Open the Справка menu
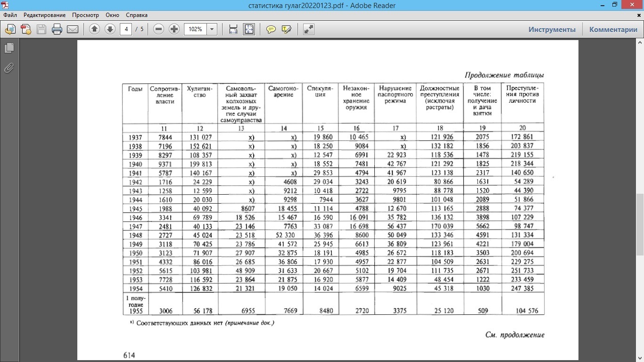Screen dimensions: 644x362 137,15
